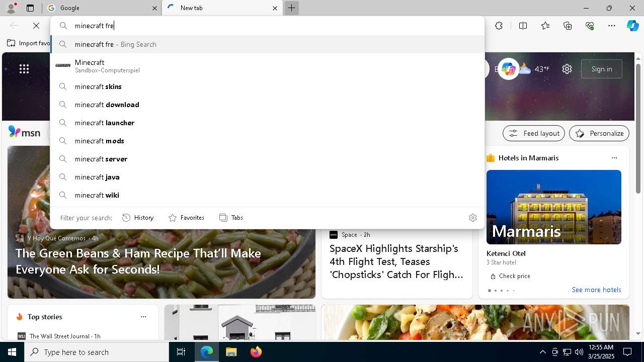The height and width of the screenshot is (362, 644).
Task: Select the 'minecraft mods' suggestion
Action: (267, 141)
